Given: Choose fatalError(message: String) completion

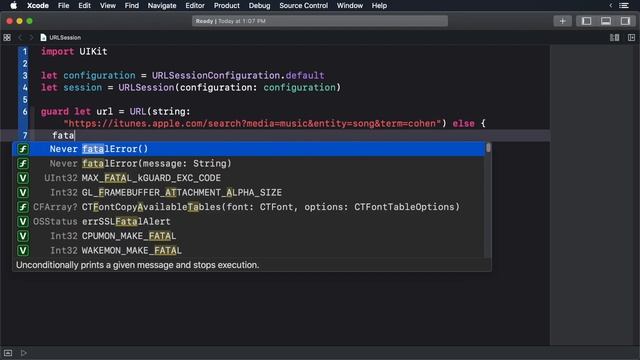Looking at the screenshot, I should click(249, 164).
